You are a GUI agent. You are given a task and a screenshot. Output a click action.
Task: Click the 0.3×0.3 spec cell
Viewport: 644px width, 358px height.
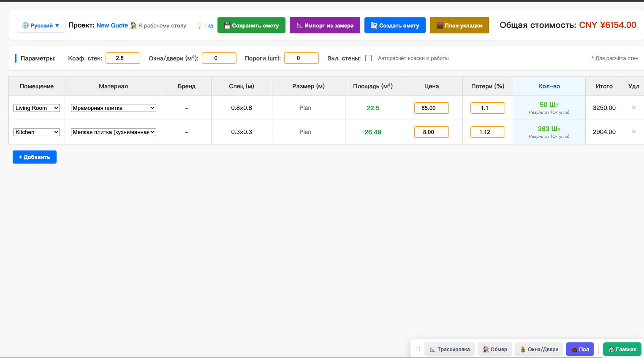pos(242,132)
